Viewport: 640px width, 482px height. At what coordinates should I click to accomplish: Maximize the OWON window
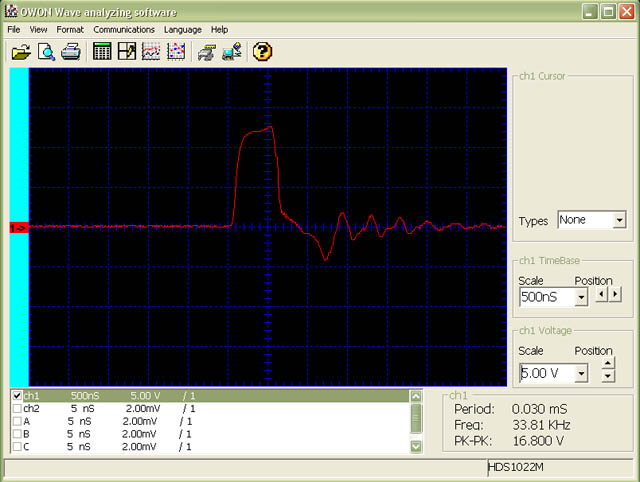[608, 11]
